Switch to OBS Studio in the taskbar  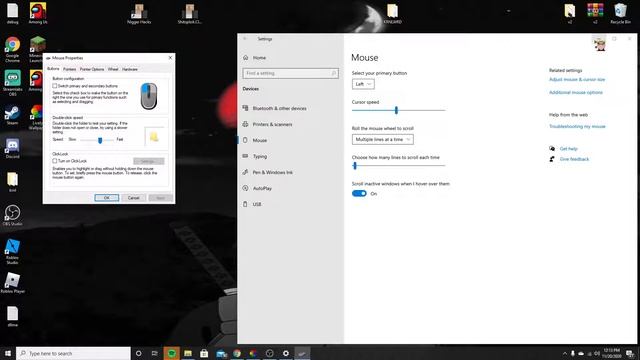click(269, 353)
